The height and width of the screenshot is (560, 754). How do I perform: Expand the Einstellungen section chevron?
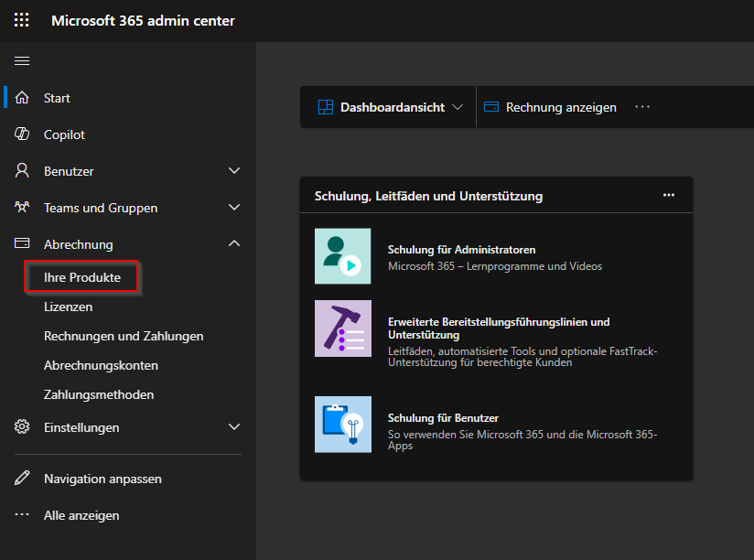(x=234, y=426)
